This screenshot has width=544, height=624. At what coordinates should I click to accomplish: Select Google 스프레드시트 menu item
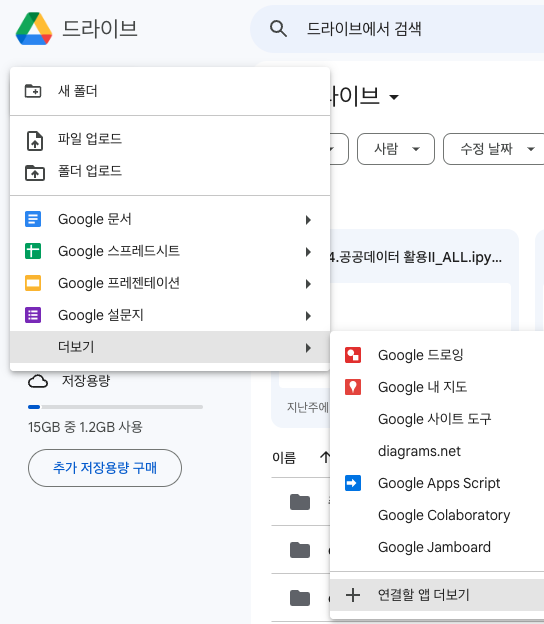170,251
